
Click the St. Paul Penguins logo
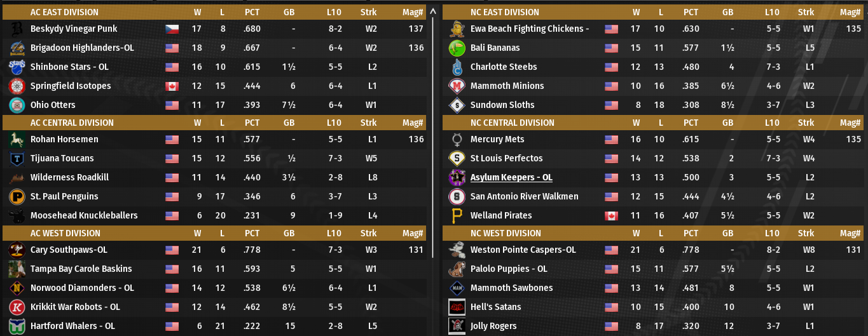click(17, 196)
